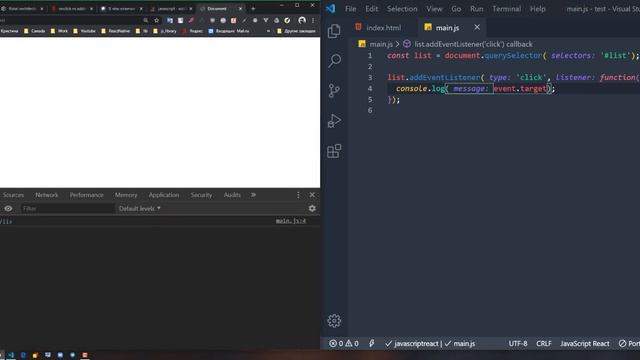Show more DevTools tabs with the chevron
Image resolution: width=640 pixels, height=360 pixels.
click(253, 195)
